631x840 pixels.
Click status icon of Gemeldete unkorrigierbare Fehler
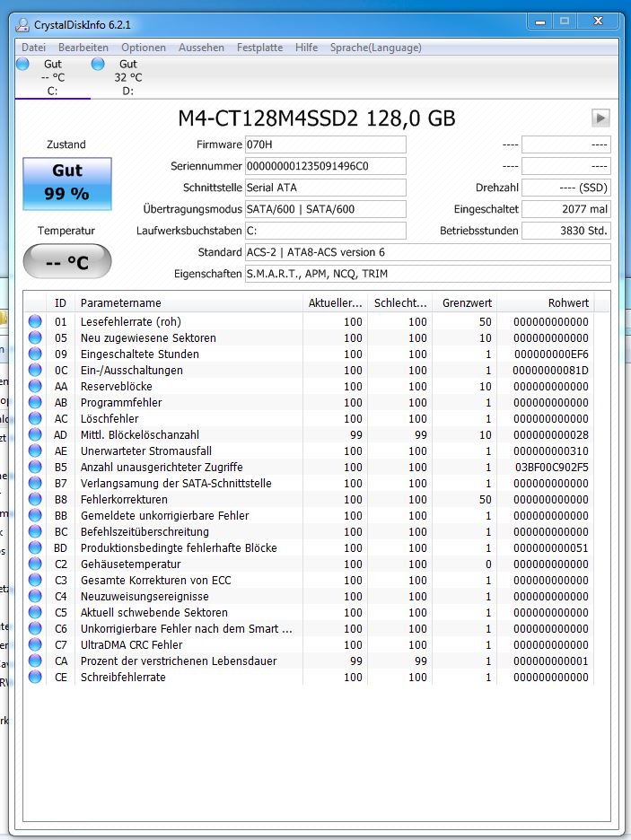point(35,515)
